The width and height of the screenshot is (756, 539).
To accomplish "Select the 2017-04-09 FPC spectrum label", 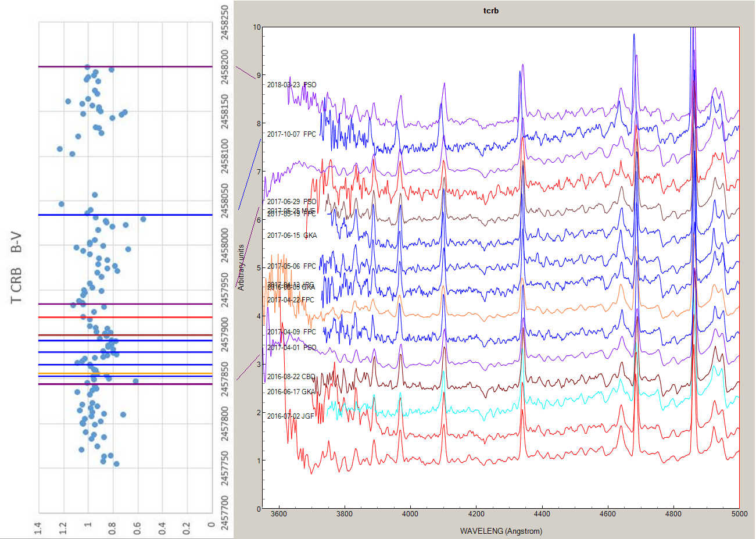I will tap(292, 332).
